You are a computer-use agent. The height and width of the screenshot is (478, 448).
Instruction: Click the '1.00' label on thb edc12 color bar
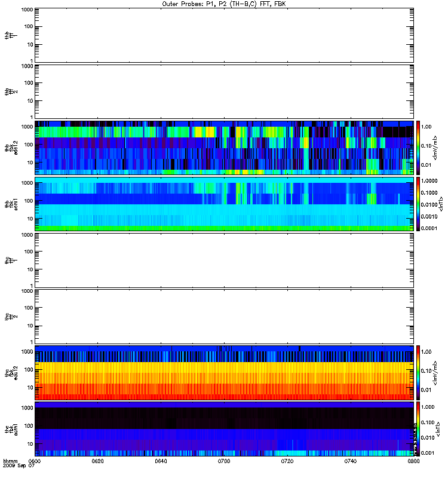(x=426, y=127)
